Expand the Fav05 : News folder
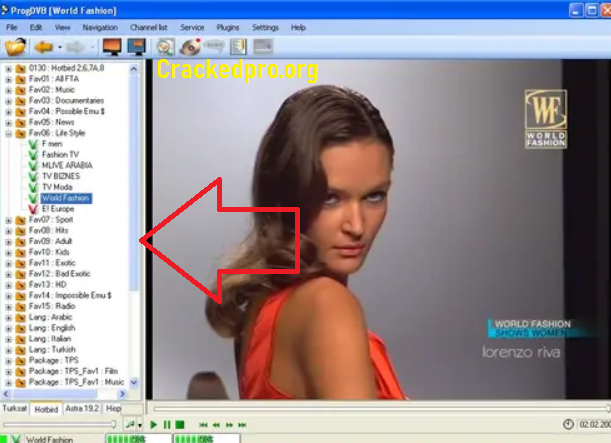 [8, 123]
